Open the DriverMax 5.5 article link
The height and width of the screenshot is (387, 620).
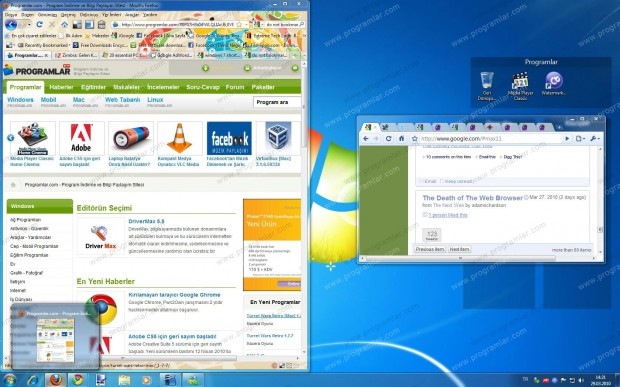(146, 221)
